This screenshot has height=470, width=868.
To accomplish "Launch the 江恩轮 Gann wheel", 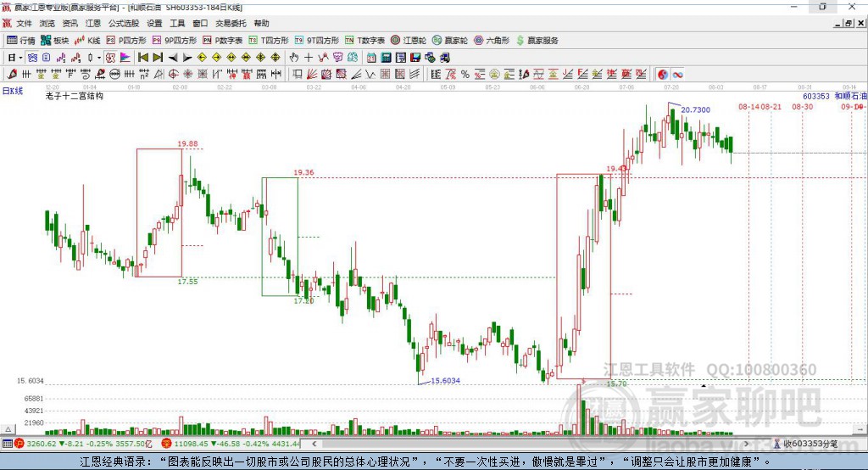I will (x=409, y=41).
